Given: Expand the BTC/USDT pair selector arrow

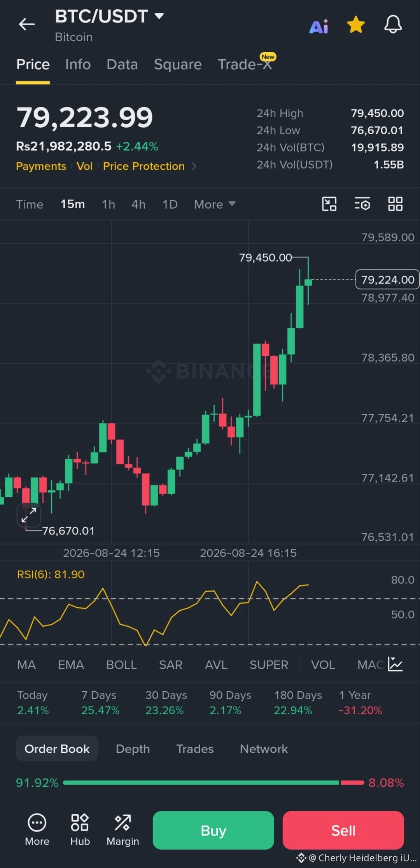Looking at the screenshot, I should 159,16.
